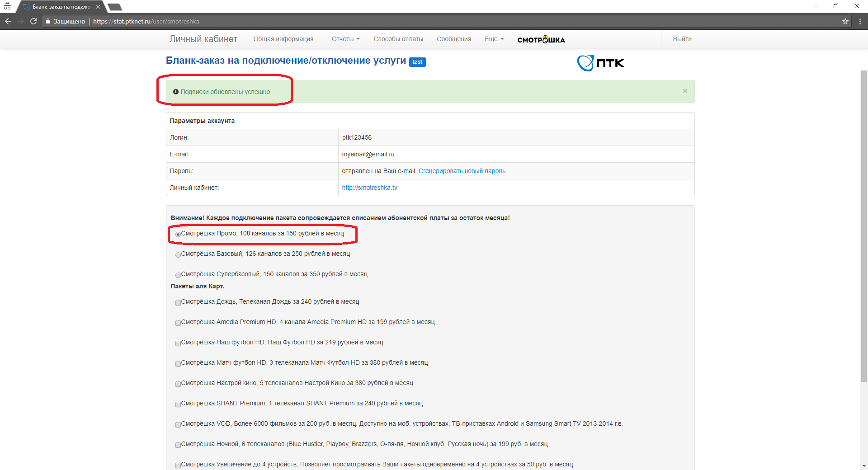Select Смотрёшка Супербазовый 150 каналов radio
Viewport: 868px width, 470px height.
(x=178, y=275)
